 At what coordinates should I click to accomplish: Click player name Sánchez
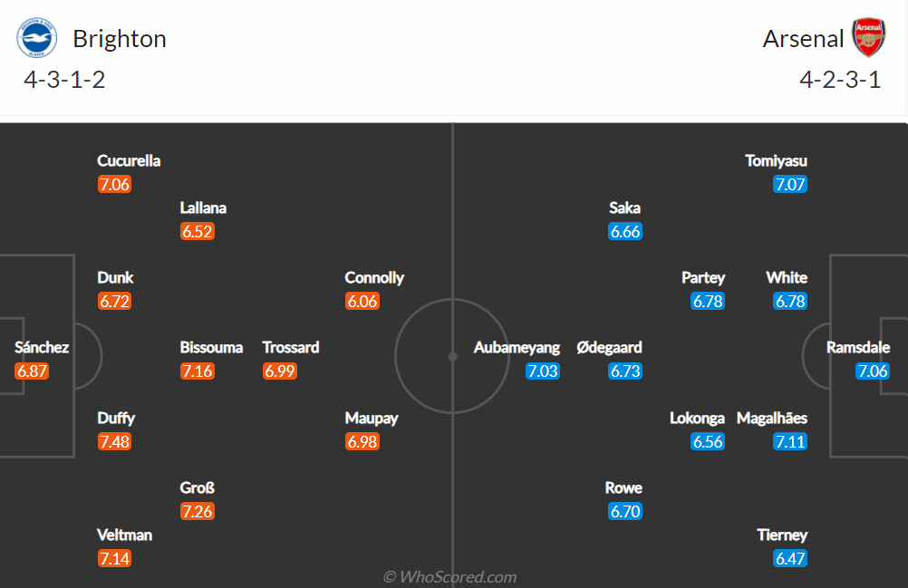42,347
